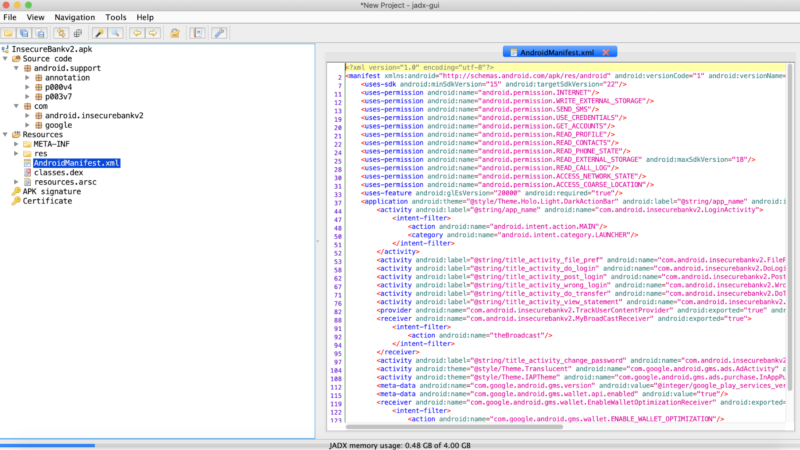Expand the META-INF folder
This screenshot has width=800, height=450.
pos(16,144)
